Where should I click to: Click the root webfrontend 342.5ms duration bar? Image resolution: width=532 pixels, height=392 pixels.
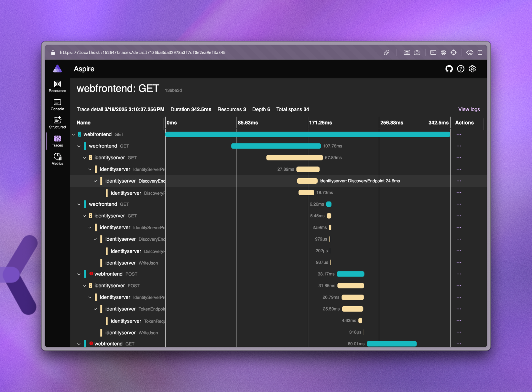coord(308,134)
